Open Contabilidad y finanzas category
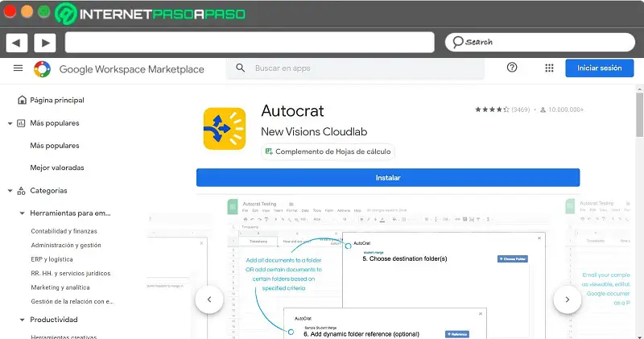Image resolution: width=644 pixels, height=339 pixels. pos(64,231)
